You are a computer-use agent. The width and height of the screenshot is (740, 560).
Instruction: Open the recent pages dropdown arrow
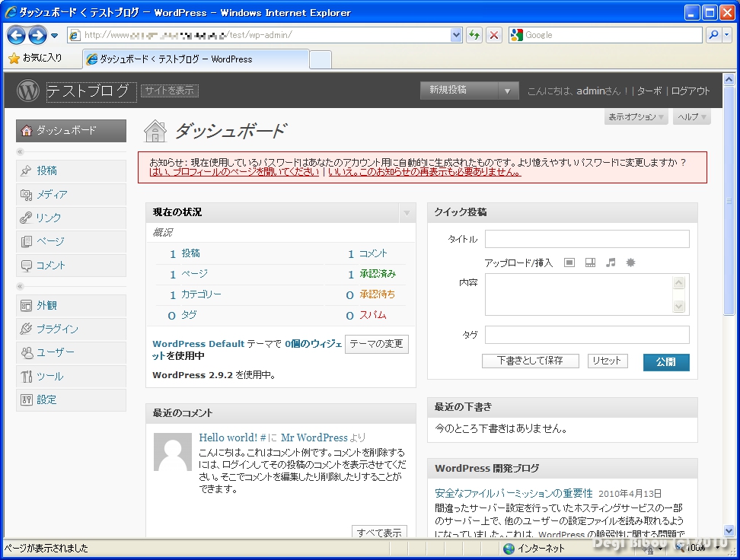tap(55, 36)
